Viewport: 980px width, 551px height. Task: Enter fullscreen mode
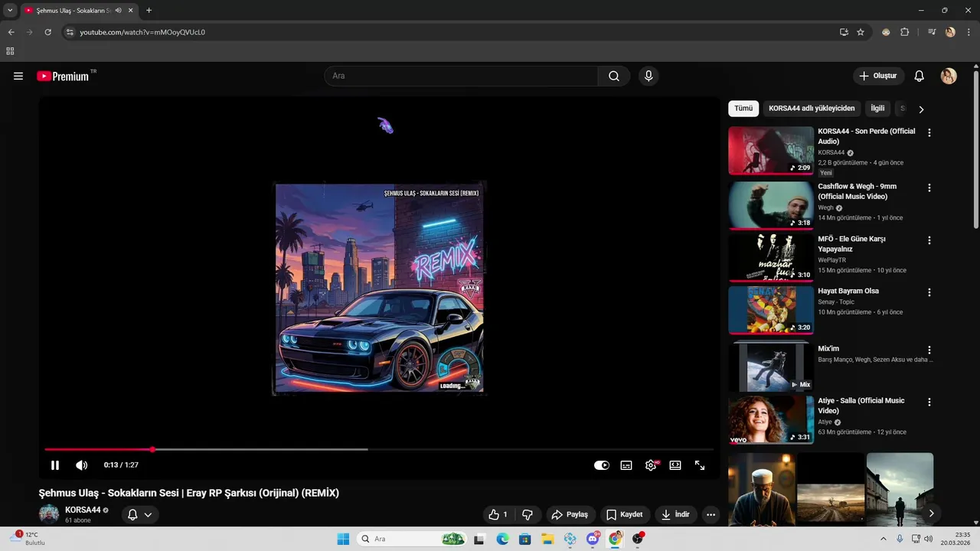pyautogui.click(x=700, y=465)
